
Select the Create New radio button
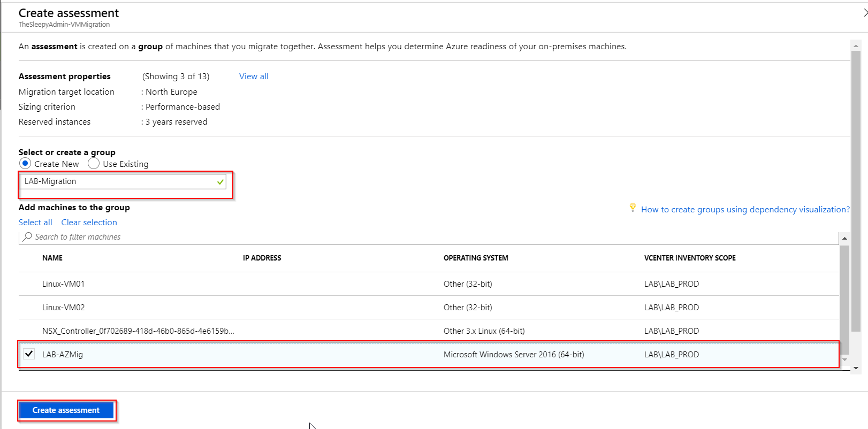click(x=25, y=163)
